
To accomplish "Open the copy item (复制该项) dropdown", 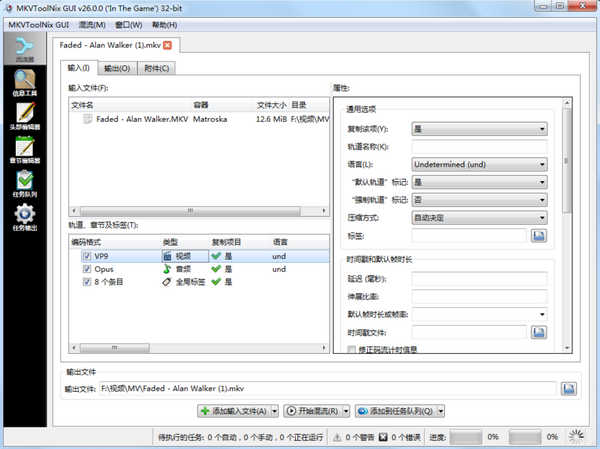I will (479, 129).
